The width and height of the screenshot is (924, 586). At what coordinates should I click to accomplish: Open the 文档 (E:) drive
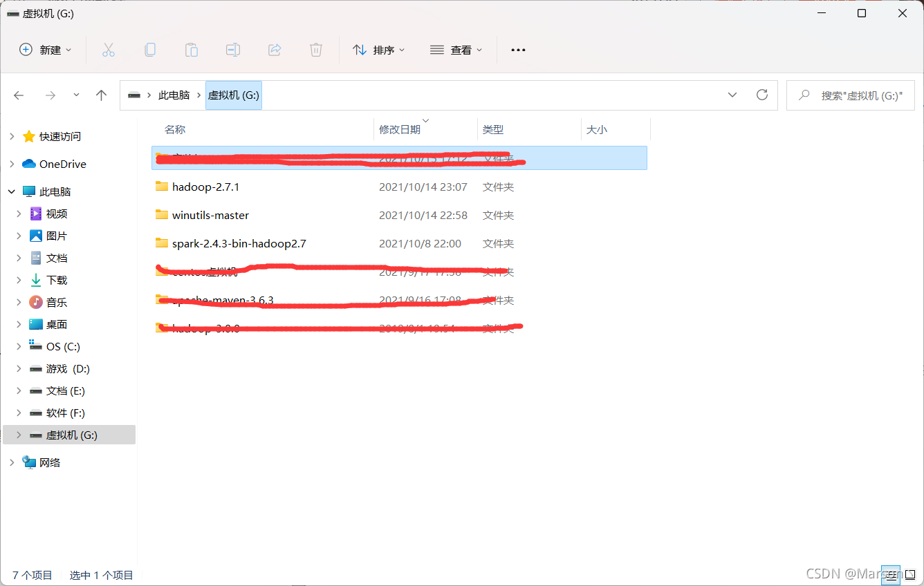click(66, 390)
